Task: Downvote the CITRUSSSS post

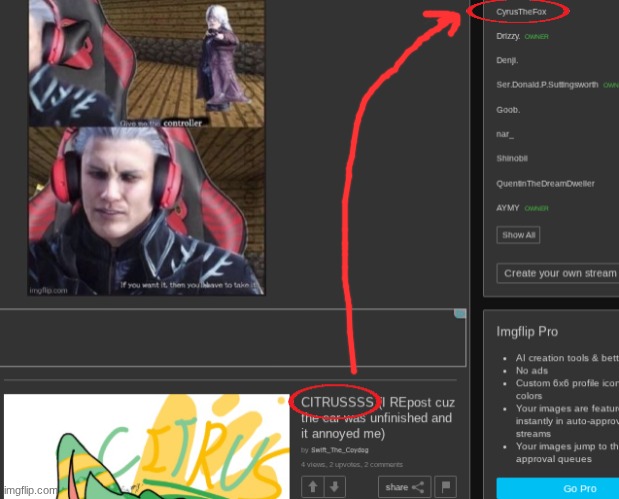Action: (x=334, y=487)
